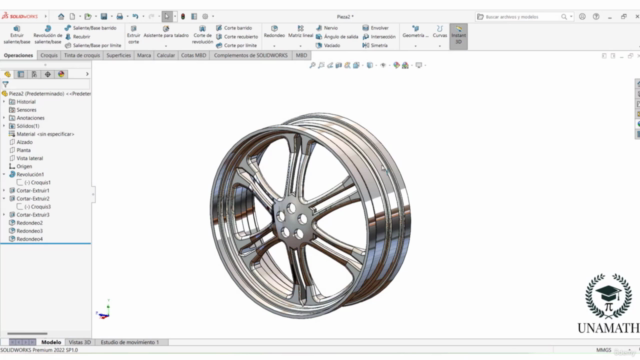
Task: Select the Corte de revolución tool
Action: (x=202, y=35)
